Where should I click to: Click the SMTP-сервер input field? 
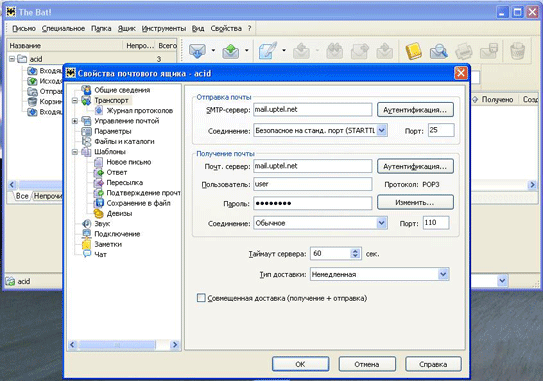click(x=313, y=109)
